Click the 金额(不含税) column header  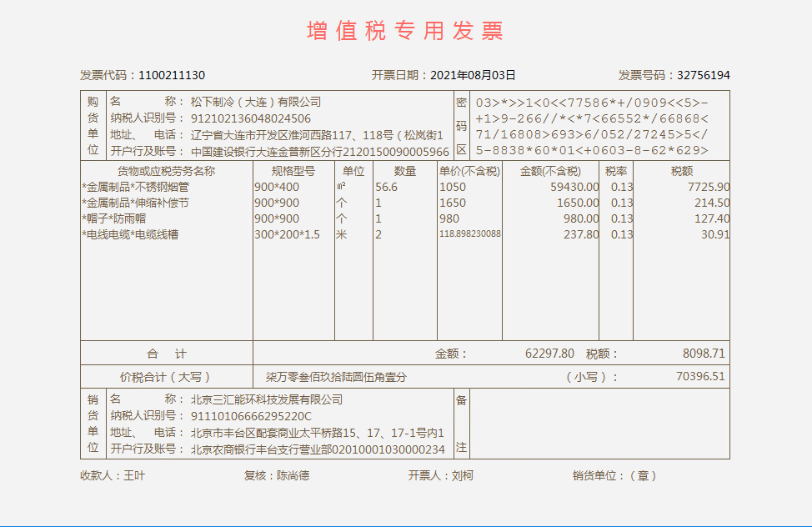click(550, 171)
